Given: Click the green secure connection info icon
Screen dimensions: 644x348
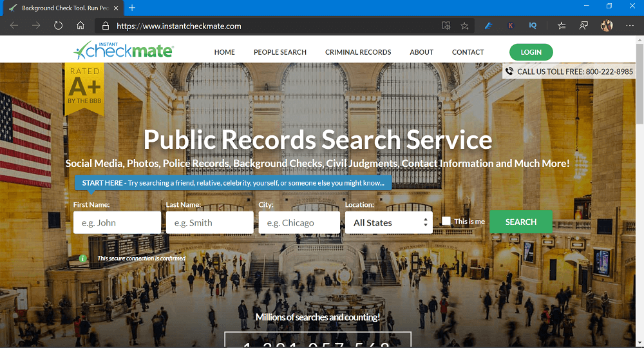Looking at the screenshot, I should click(x=82, y=258).
